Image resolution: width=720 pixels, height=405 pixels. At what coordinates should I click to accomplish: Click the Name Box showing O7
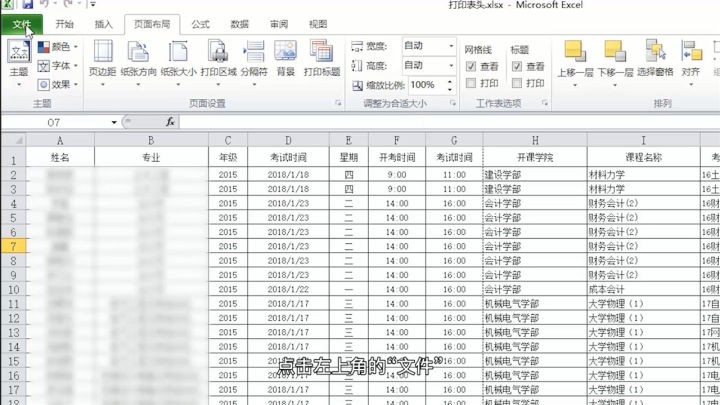coord(55,123)
